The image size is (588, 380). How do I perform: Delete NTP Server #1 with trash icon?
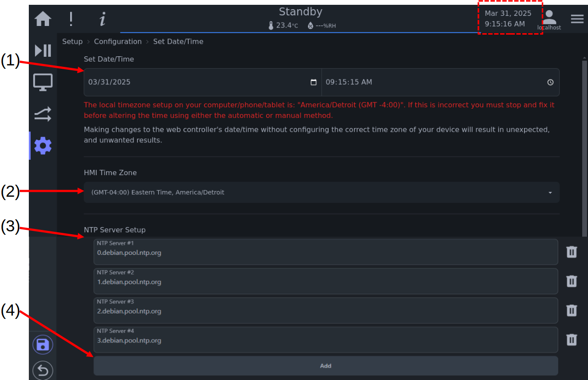tap(572, 252)
